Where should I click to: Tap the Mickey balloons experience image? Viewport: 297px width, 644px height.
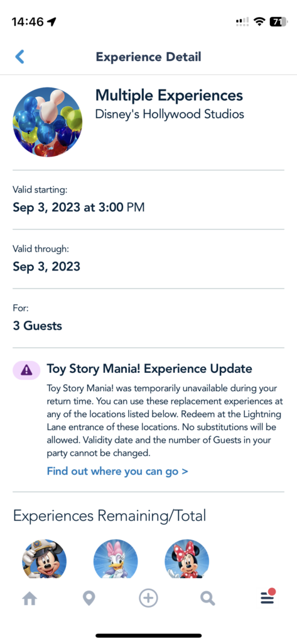pyautogui.click(x=48, y=122)
